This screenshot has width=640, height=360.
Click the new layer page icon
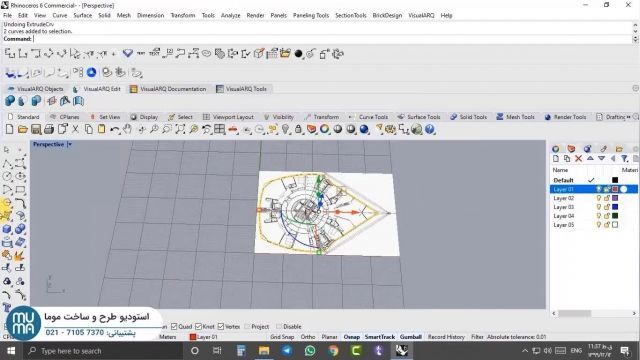click(556, 158)
